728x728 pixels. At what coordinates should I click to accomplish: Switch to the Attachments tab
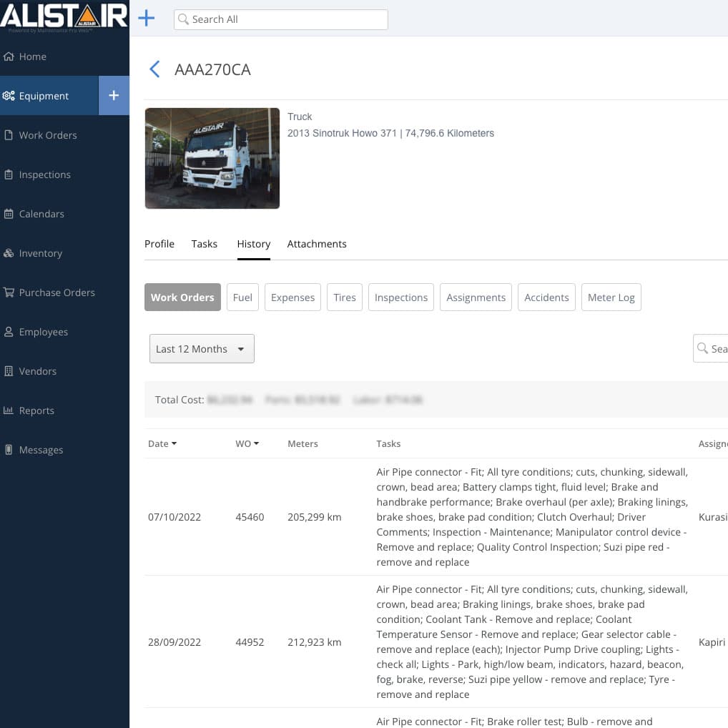point(317,244)
